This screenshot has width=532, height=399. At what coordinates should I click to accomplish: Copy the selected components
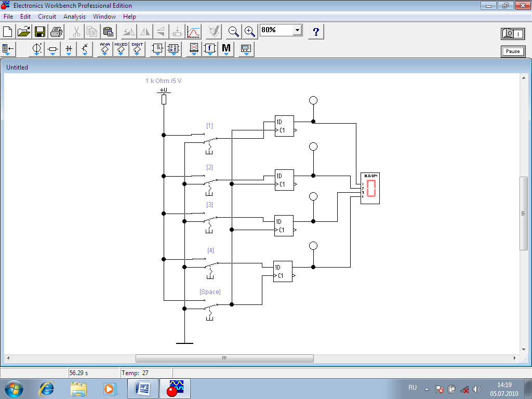tap(92, 32)
